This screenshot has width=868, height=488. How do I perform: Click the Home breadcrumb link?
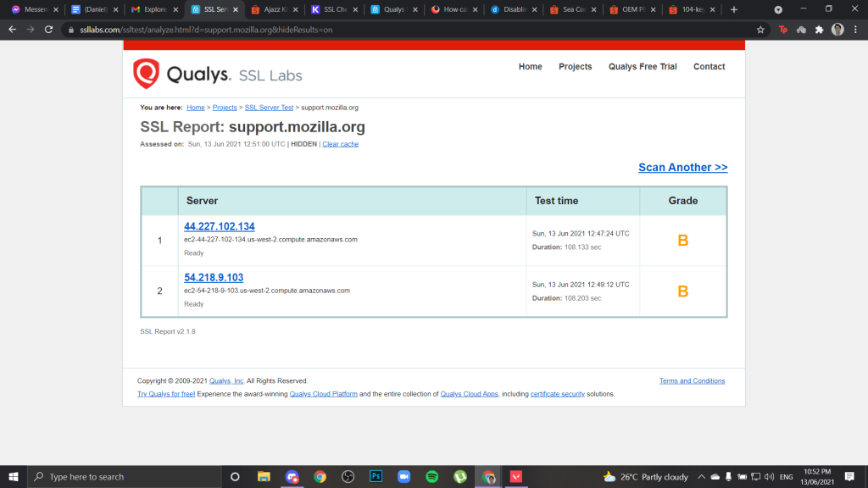[x=196, y=108]
